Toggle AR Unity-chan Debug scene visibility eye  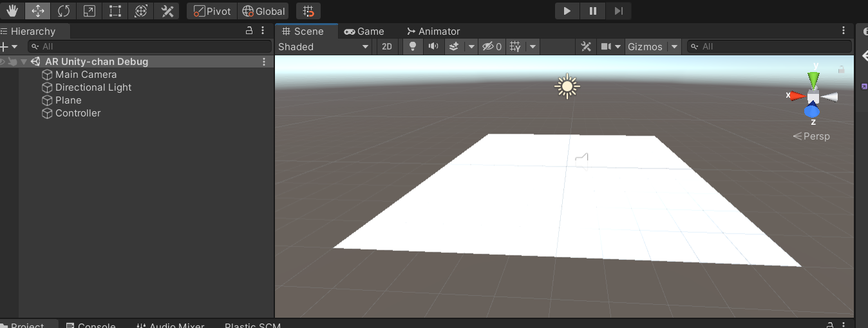(3, 62)
